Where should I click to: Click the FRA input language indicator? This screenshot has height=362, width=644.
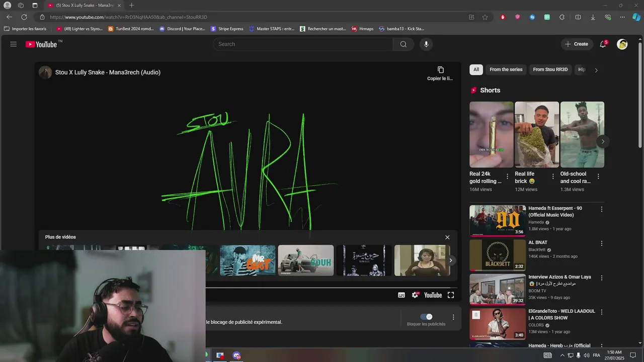(x=596, y=355)
